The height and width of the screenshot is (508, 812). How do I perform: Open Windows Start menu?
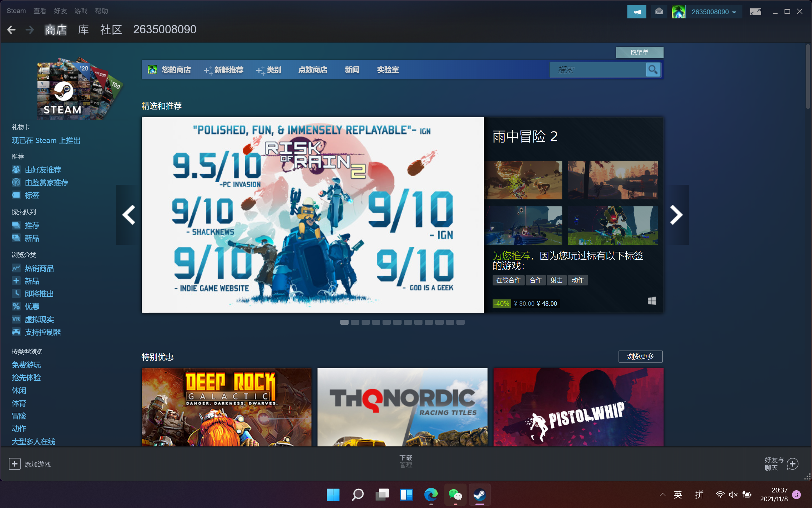333,495
